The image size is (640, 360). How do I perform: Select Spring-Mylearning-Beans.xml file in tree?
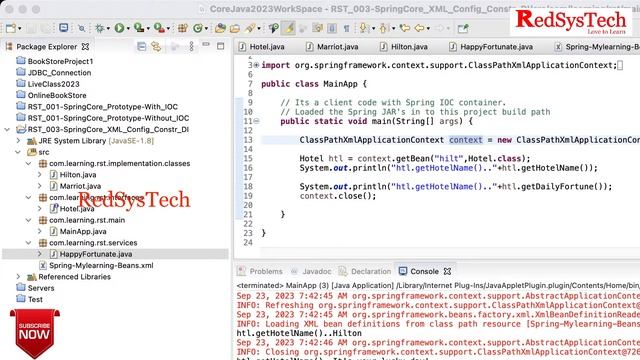pos(96,265)
